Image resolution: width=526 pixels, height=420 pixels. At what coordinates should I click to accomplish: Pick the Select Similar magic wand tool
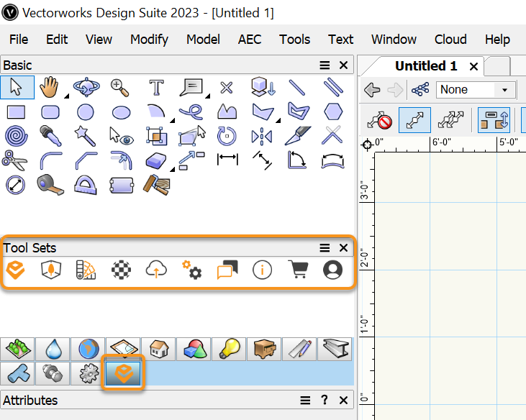pos(86,136)
